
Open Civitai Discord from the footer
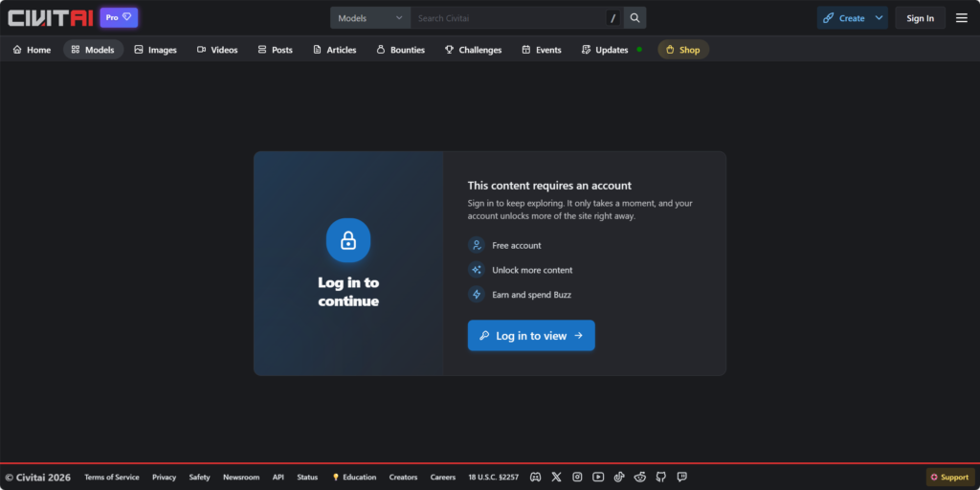coord(536,477)
